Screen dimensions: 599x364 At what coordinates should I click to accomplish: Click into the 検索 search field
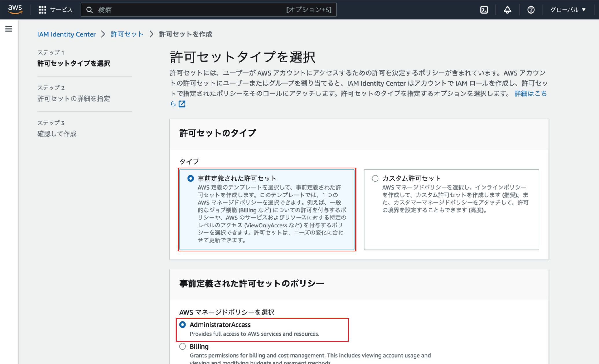tap(191, 10)
